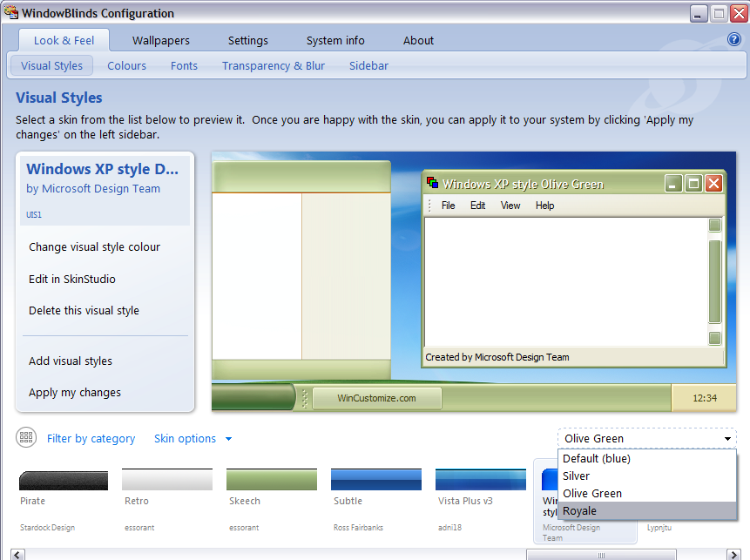The image size is (750, 560).
Task: Switch to the Fonts sub-tab
Action: (x=184, y=65)
